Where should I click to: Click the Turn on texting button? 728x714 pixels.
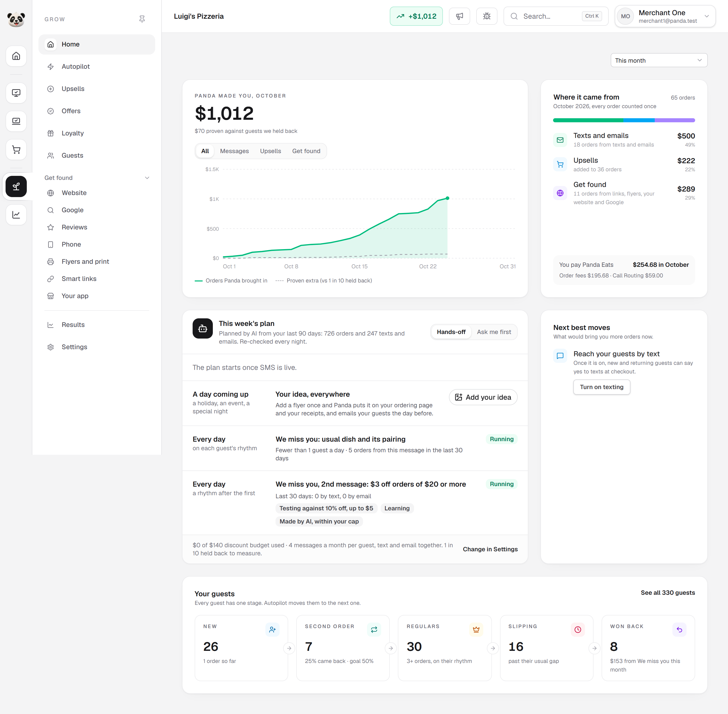(x=602, y=387)
